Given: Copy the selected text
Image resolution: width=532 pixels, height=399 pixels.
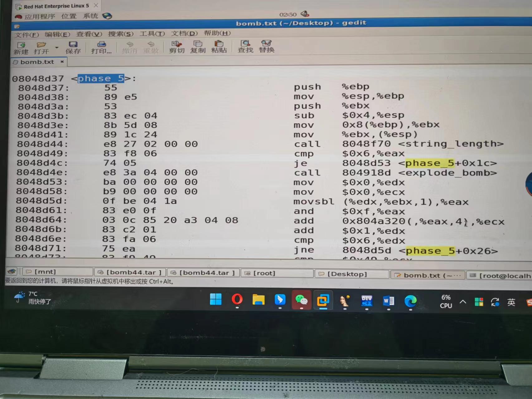Looking at the screenshot, I should tap(197, 47).
